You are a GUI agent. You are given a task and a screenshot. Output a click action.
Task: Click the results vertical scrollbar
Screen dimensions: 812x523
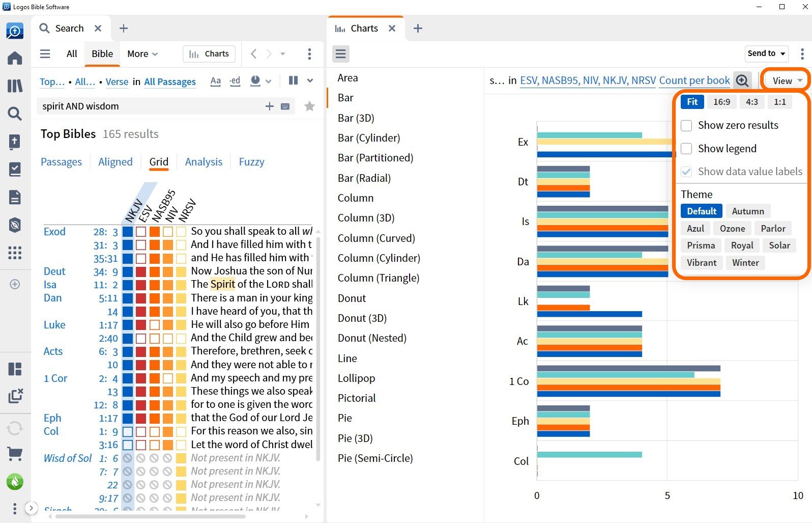tap(318, 348)
